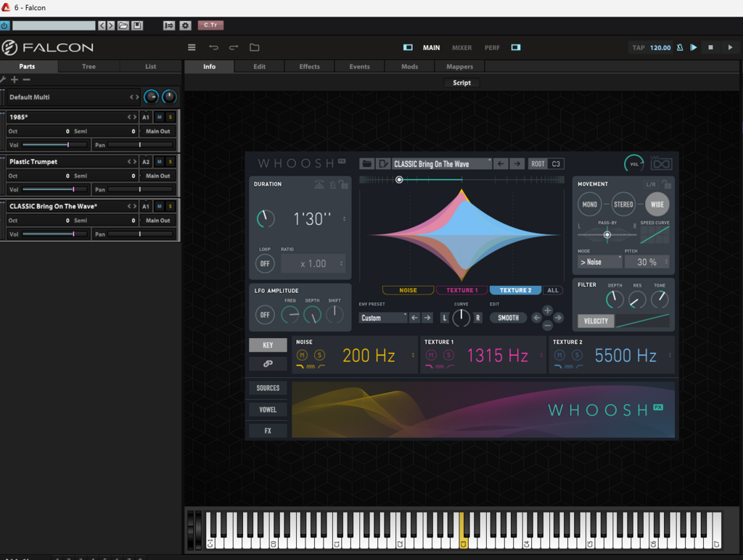Click the Whoosh save preset icon

pos(382,164)
